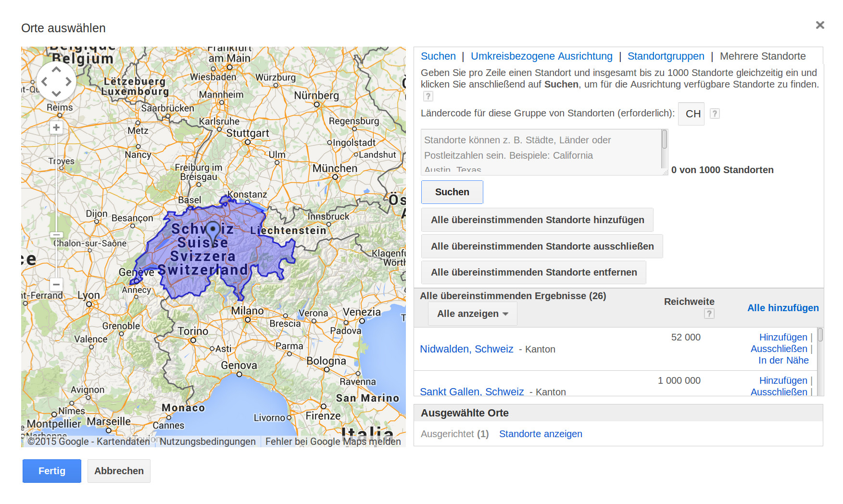Click In der Nähe for Nidwalden
This screenshot has height=504, width=843.
click(x=783, y=360)
